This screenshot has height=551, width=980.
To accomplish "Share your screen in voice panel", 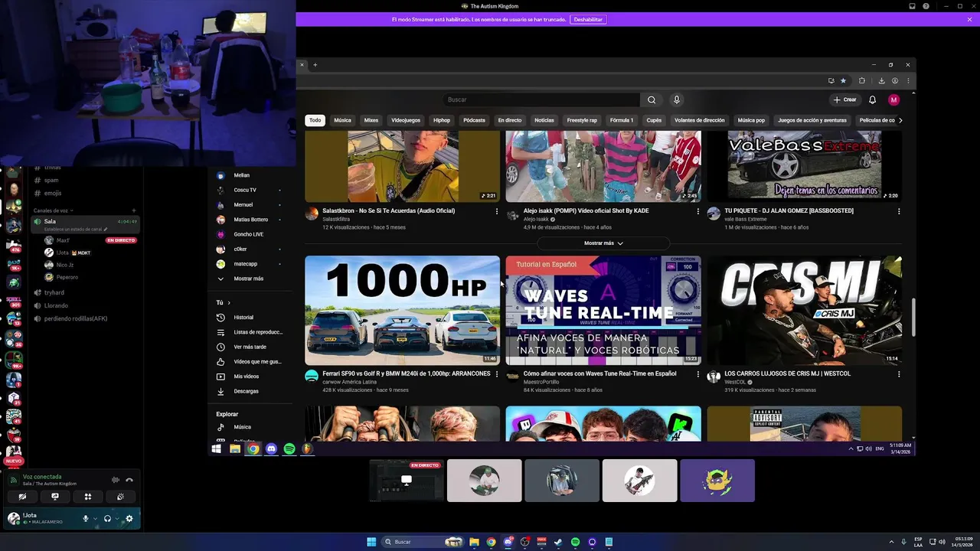I will 55,497.
